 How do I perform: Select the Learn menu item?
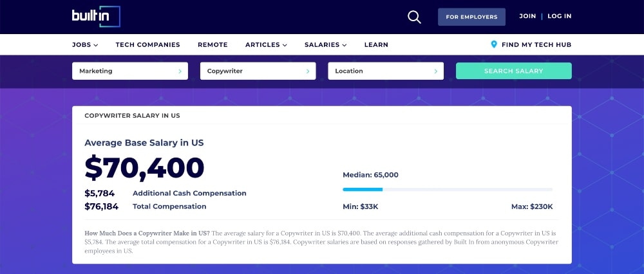tap(376, 45)
